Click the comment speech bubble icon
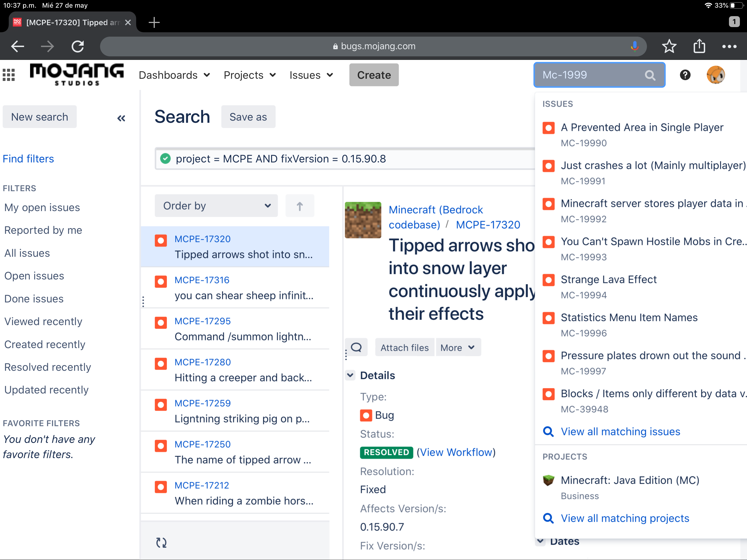747x560 pixels. pyautogui.click(x=356, y=347)
